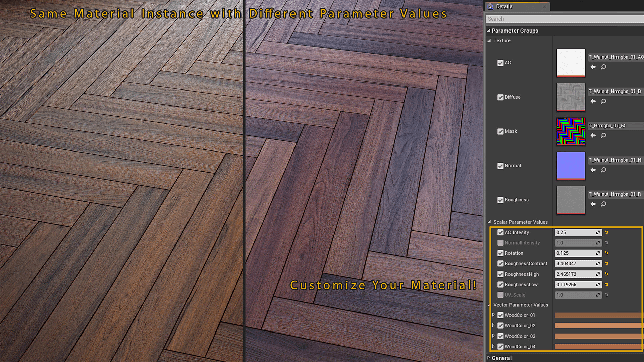Open the T_Walnut_Hrrngbn_01_D asset dropdown
This screenshot has height=362, width=644.
click(616, 91)
